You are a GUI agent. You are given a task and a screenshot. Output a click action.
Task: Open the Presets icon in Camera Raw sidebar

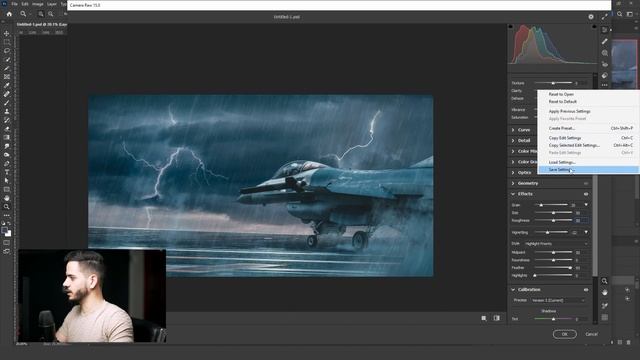pyautogui.click(x=604, y=76)
